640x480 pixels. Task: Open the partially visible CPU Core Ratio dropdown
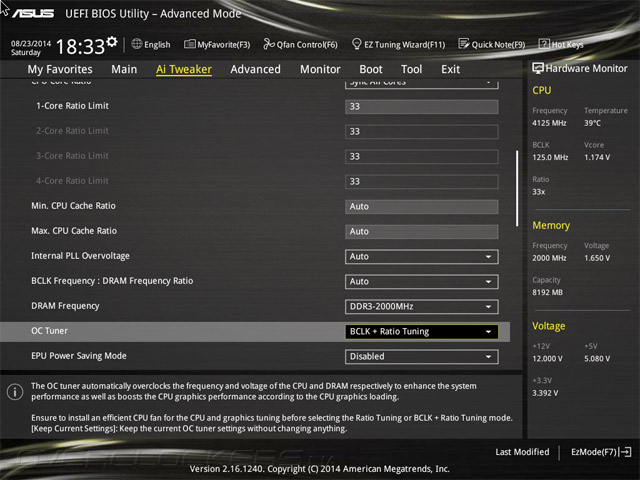[x=422, y=84]
